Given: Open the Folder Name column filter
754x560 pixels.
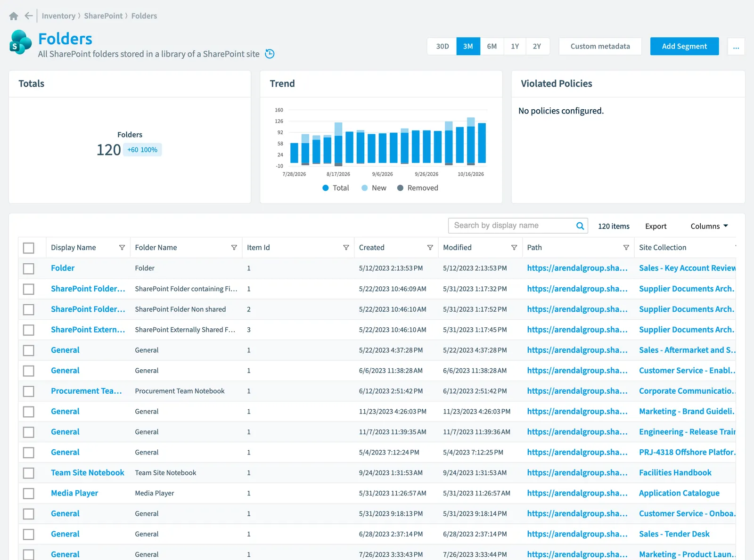Looking at the screenshot, I should 234,248.
